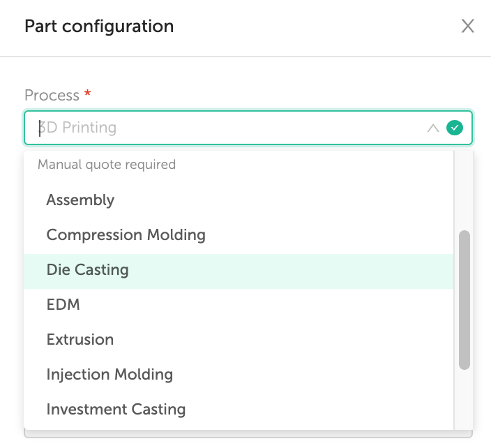Click the Part configuration dialog title
Image resolution: width=491 pixels, height=448 pixels.
tap(99, 26)
